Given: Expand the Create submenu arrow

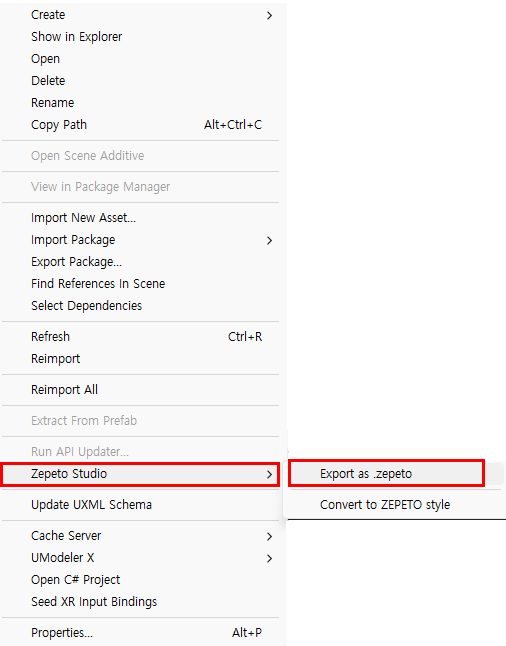Looking at the screenshot, I should coord(269,15).
